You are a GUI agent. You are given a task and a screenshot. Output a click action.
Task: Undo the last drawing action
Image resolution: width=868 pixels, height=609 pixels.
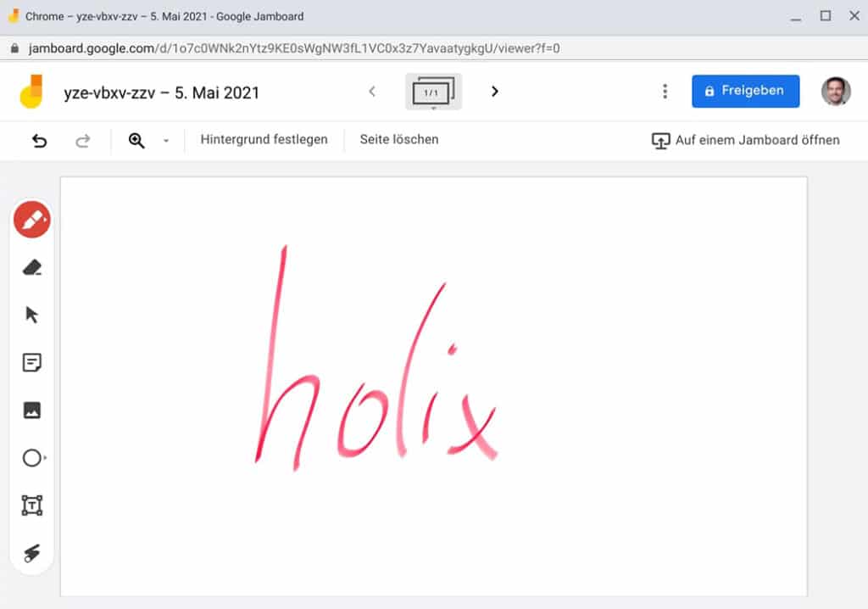(38, 140)
